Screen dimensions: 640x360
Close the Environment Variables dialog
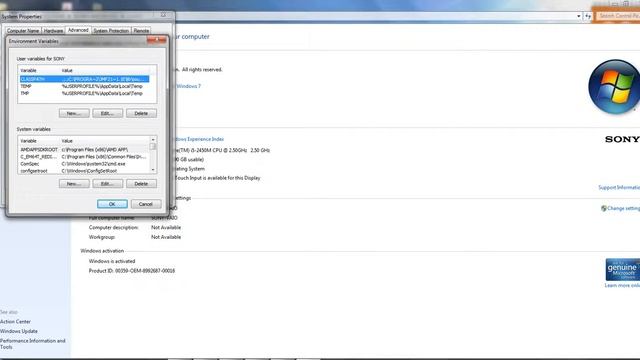[157, 40]
